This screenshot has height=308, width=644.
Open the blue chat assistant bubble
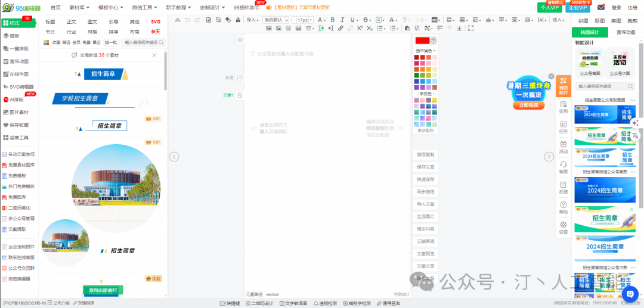pyautogui.click(x=630, y=294)
